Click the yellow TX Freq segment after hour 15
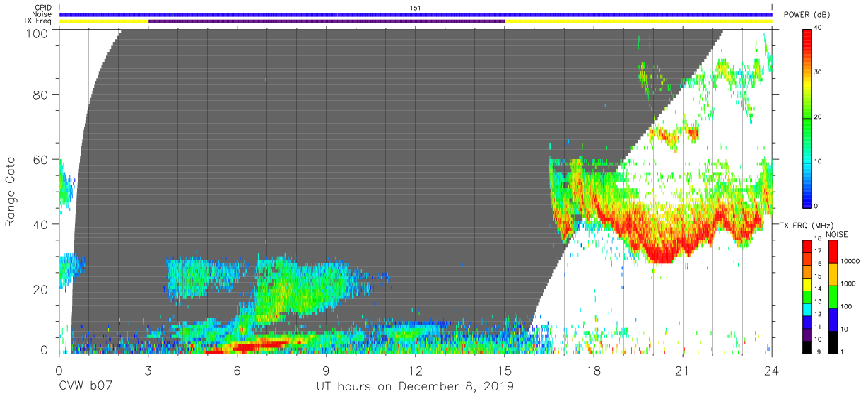Screen dimensions: 868x401 click(x=638, y=21)
